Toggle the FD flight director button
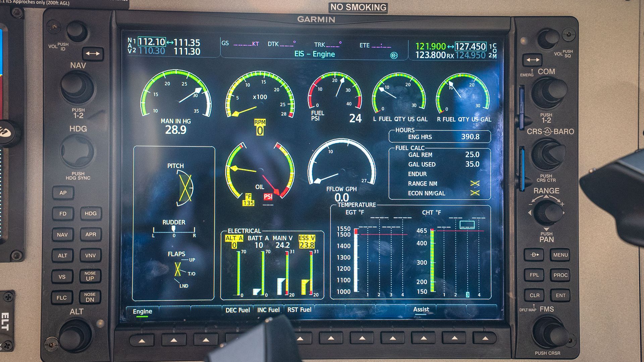644x362 pixels. coord(63,214)
